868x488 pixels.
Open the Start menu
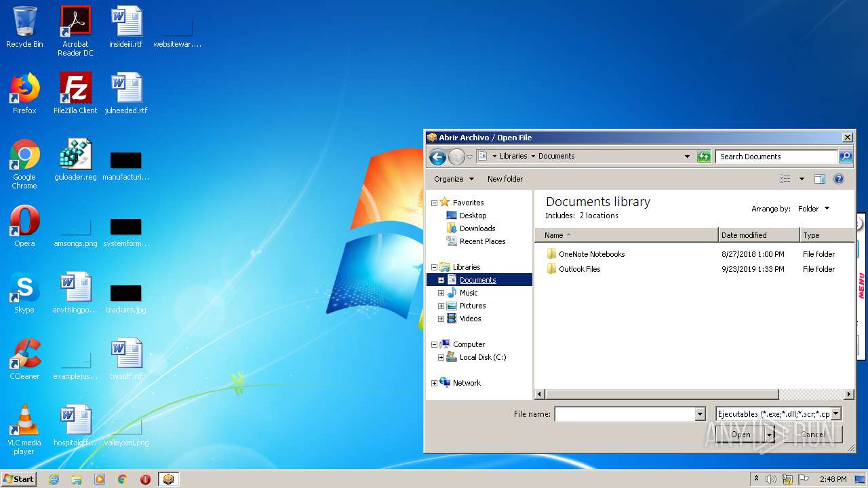tap(18, 479)
